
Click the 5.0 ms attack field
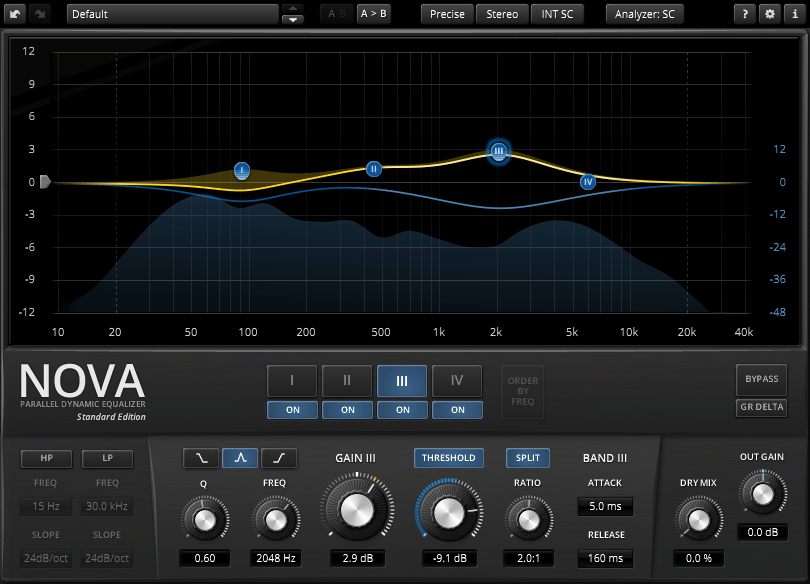click(x=605, y=507)
